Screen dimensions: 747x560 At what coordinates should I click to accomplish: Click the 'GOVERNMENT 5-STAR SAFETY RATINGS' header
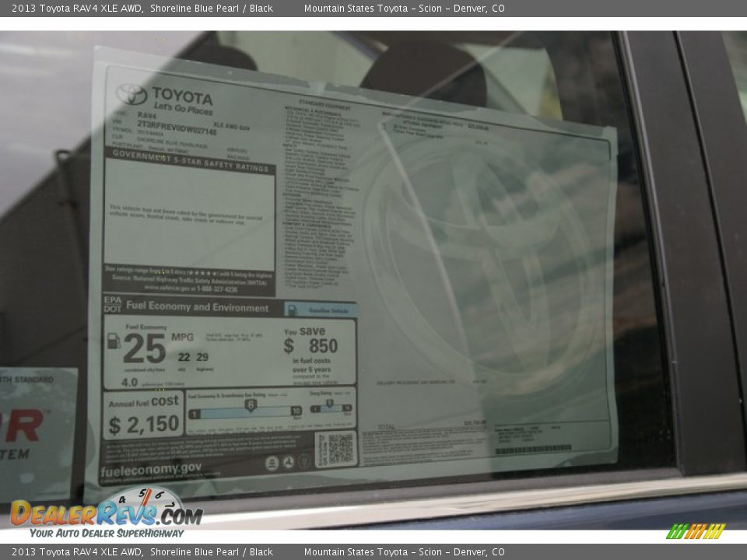(x=191, y=161)
